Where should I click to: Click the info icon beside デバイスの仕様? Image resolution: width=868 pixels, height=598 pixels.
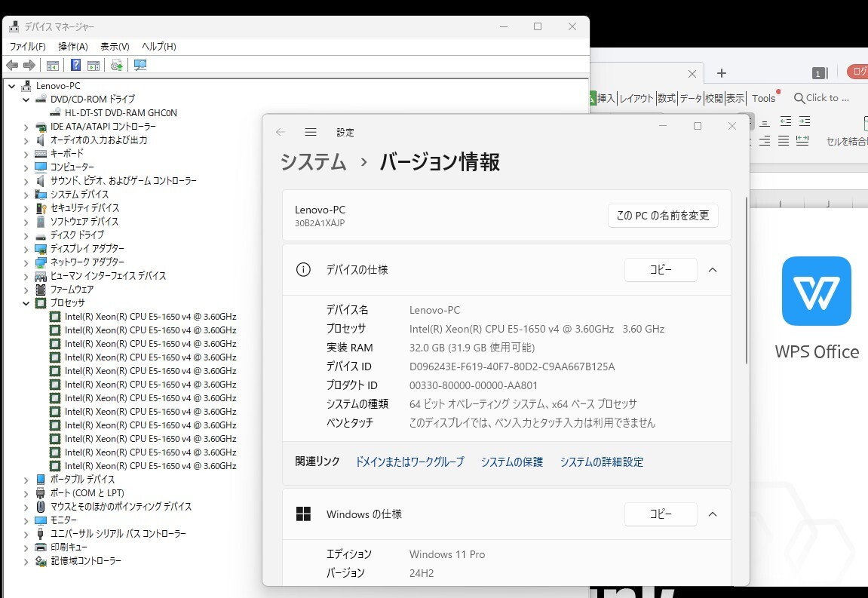pos(303,270)
